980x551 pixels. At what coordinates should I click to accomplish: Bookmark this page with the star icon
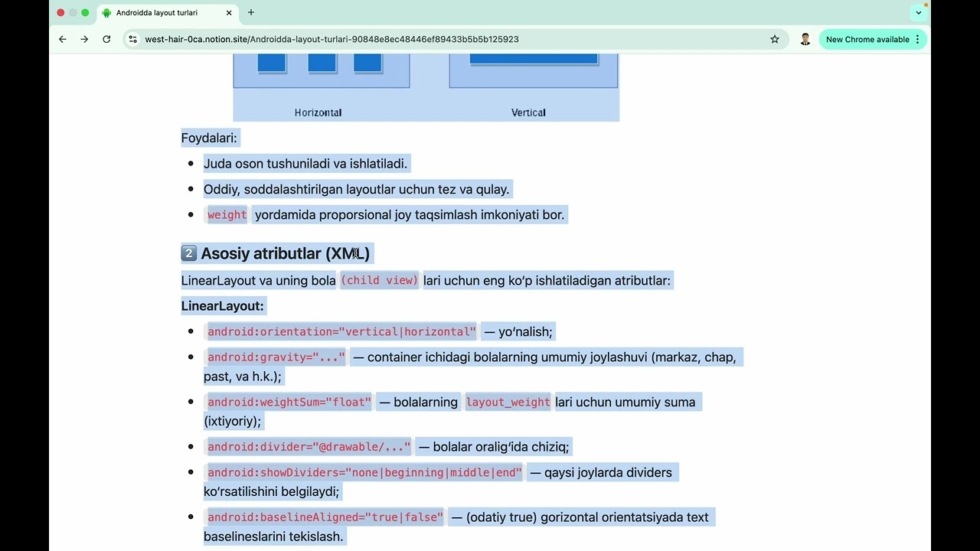pos(775,39)
